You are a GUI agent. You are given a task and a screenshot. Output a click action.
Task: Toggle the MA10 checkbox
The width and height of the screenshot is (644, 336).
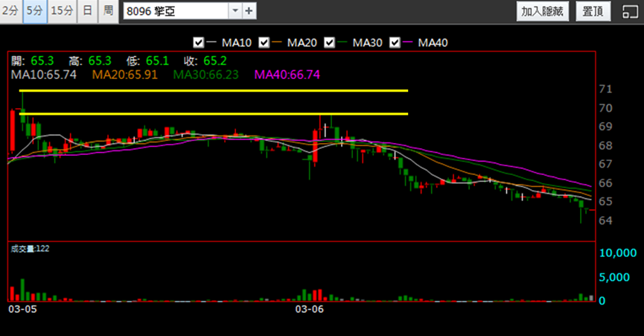[x=199, y=42]
